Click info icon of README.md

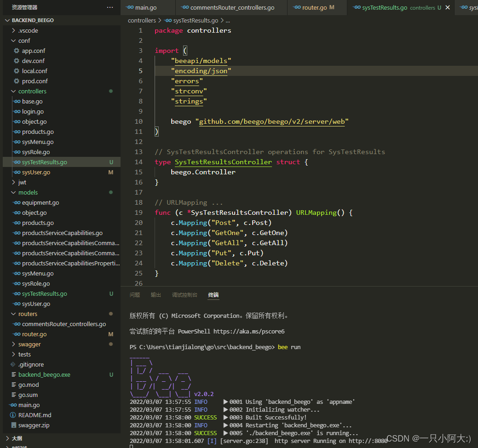click(x=13, y=415)
